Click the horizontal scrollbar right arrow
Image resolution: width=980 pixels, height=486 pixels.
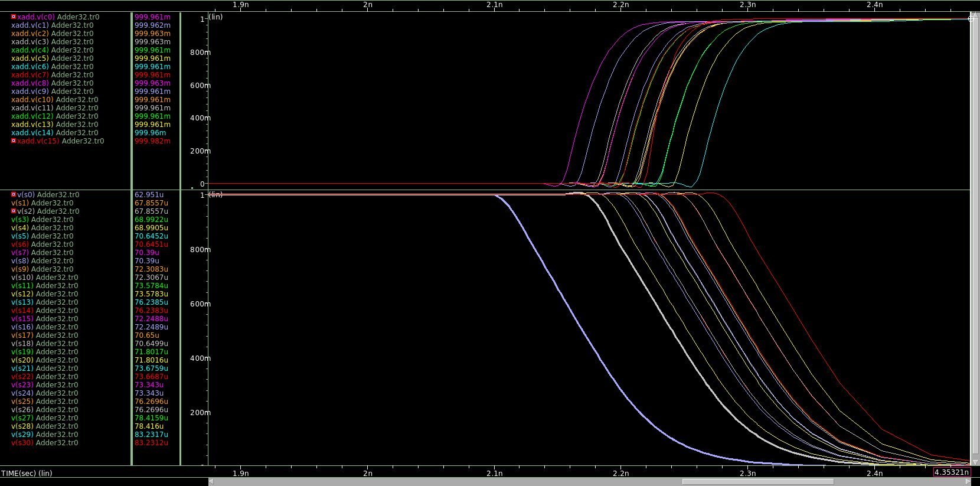pos(967,481)
